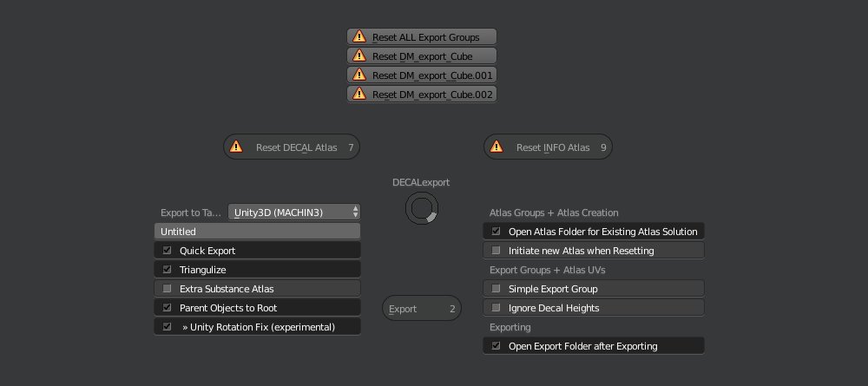Enable Extra Substance Atlas checkbox

click(167, 289)
